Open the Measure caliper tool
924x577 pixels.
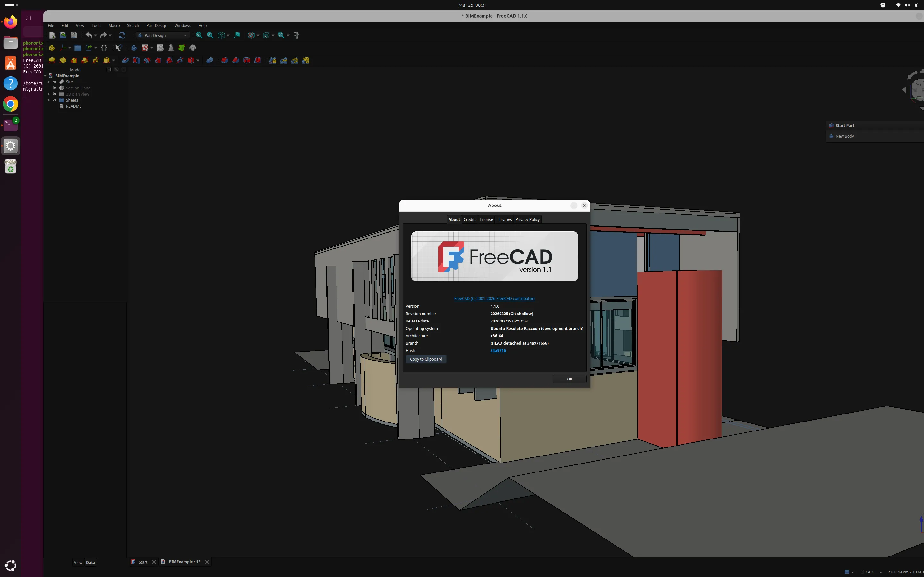pyautogui.click(x=296, y=35)
